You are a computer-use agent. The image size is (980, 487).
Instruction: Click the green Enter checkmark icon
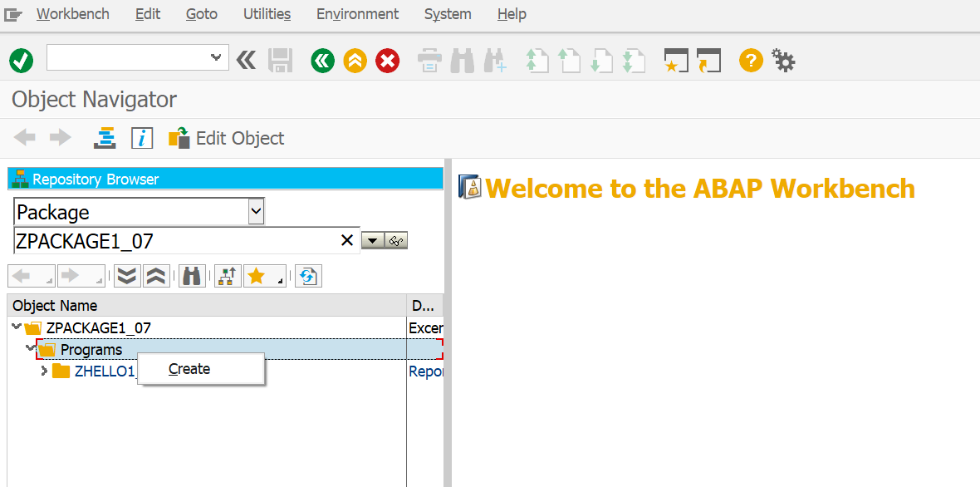point(22,61)
